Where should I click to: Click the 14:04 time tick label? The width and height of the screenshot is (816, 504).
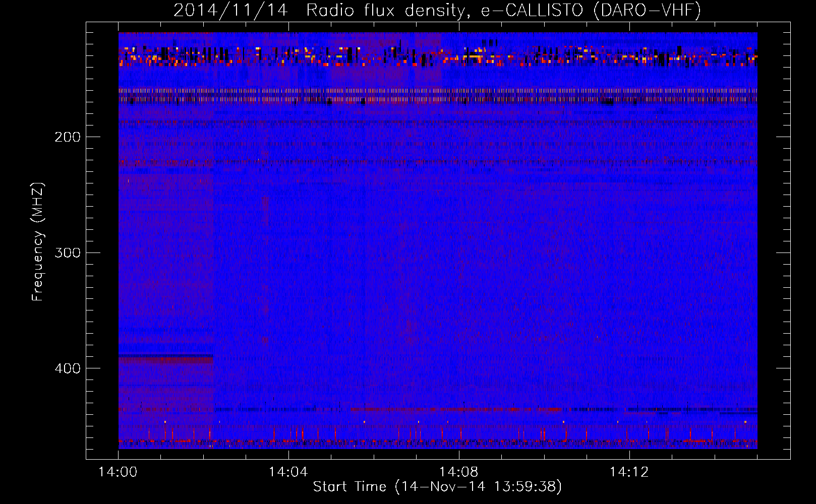click(288, 472)
